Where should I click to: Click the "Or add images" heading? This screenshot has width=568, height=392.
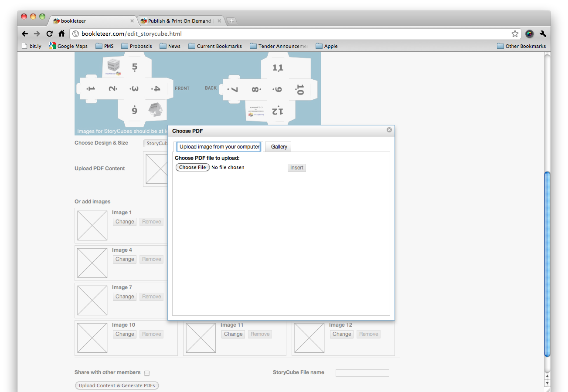click(x=92, y=202)
